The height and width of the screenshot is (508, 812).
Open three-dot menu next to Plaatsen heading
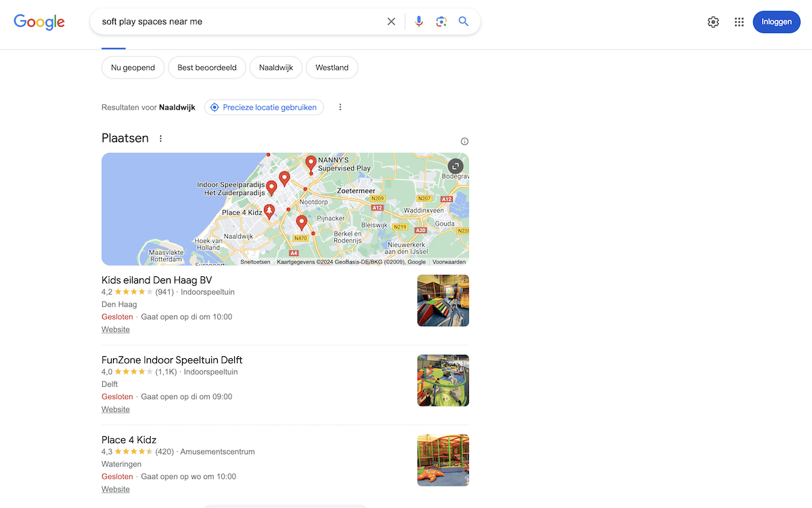point(160,139)
